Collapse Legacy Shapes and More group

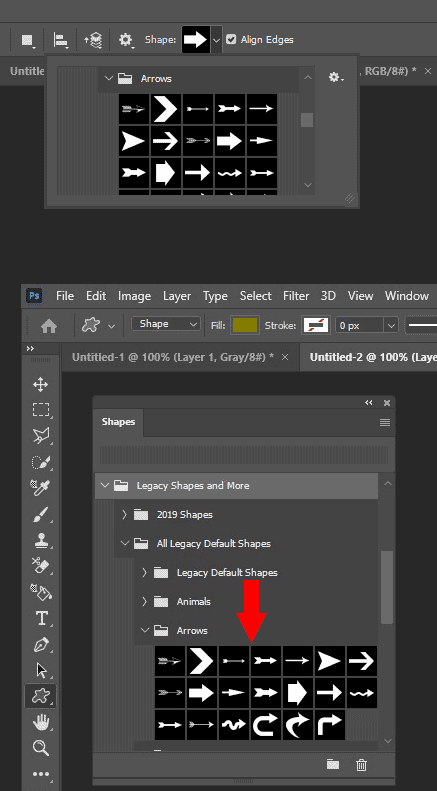(104, 485)
